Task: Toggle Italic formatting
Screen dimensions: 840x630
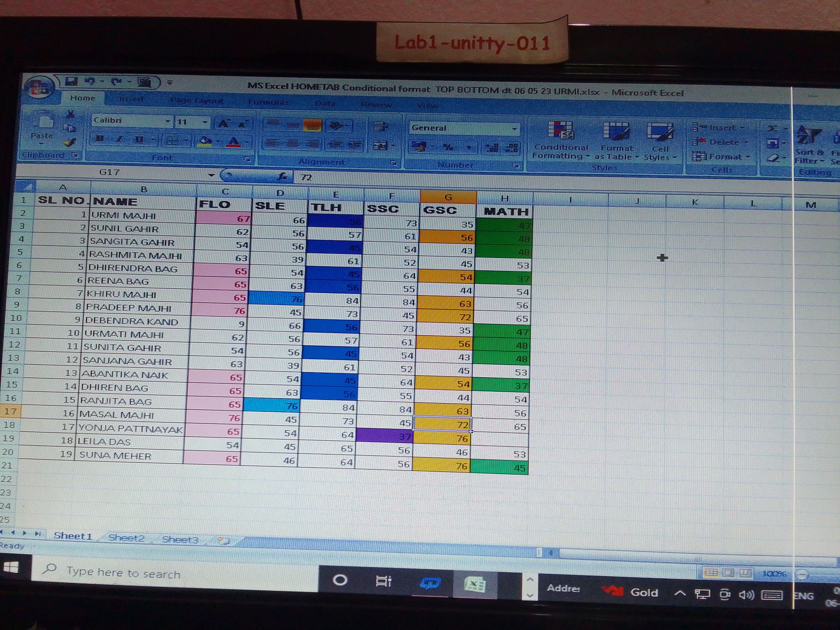Action: (x=119, y=139)
